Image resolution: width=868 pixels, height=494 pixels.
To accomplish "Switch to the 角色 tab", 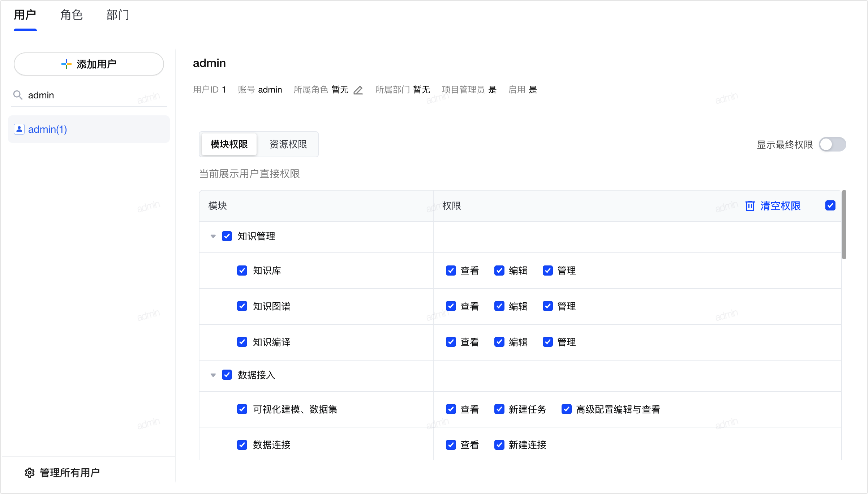I will click(72, 15).
